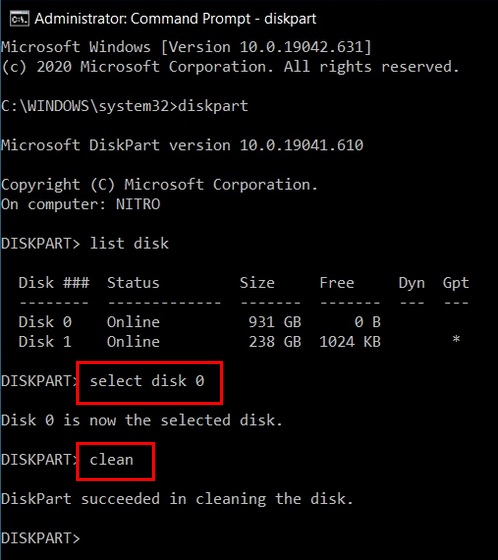Viewport: 498px width, 560px height.
Task: Click the Status column header
Action: point(133,283)
